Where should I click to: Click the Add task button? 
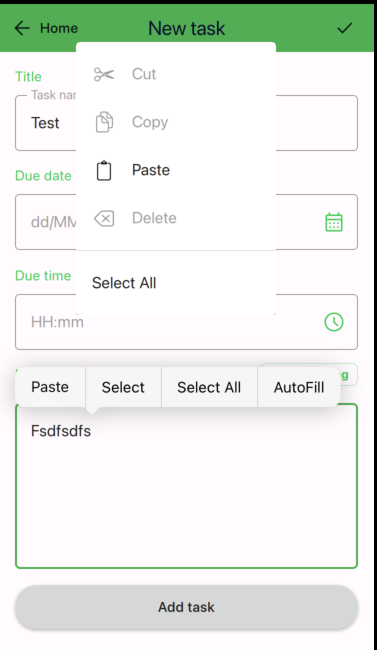186,607
